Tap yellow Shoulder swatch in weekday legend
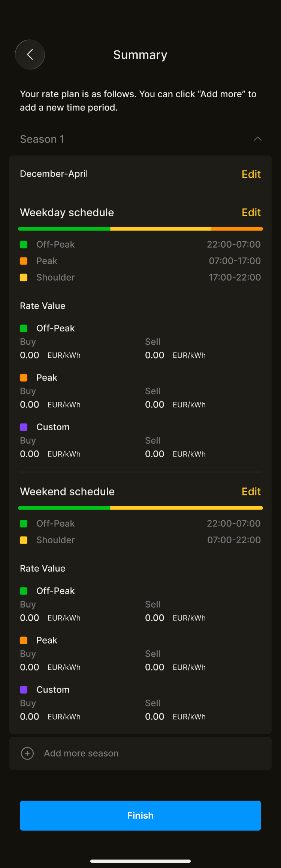Viewport: 281px width, 868px height. (24, 278)
